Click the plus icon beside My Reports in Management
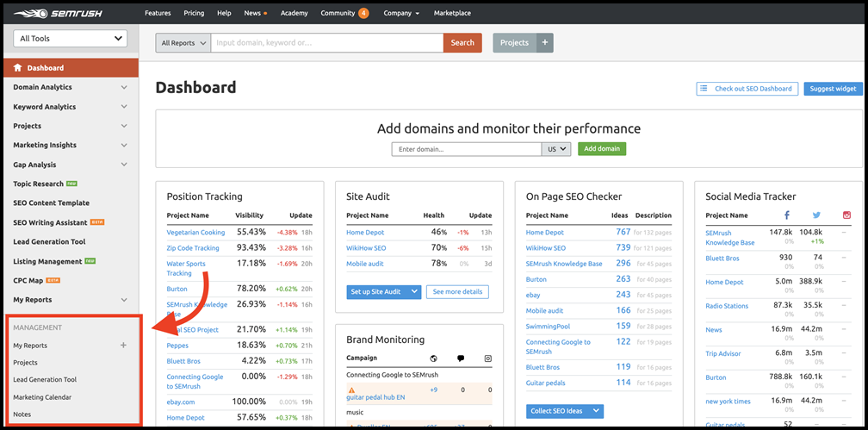The width and height of the screenshot is (868, 430). (x=123, y=346)
